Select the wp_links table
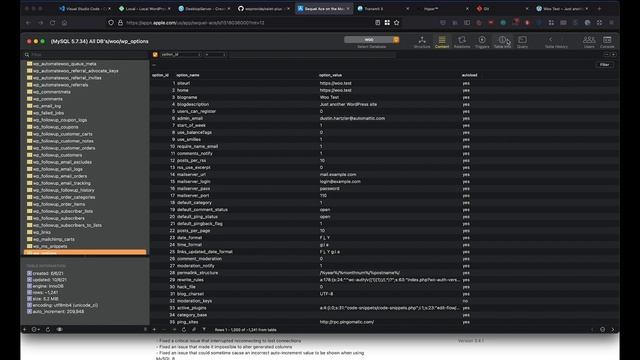640x360 pixels. click(x=42, y=232)
